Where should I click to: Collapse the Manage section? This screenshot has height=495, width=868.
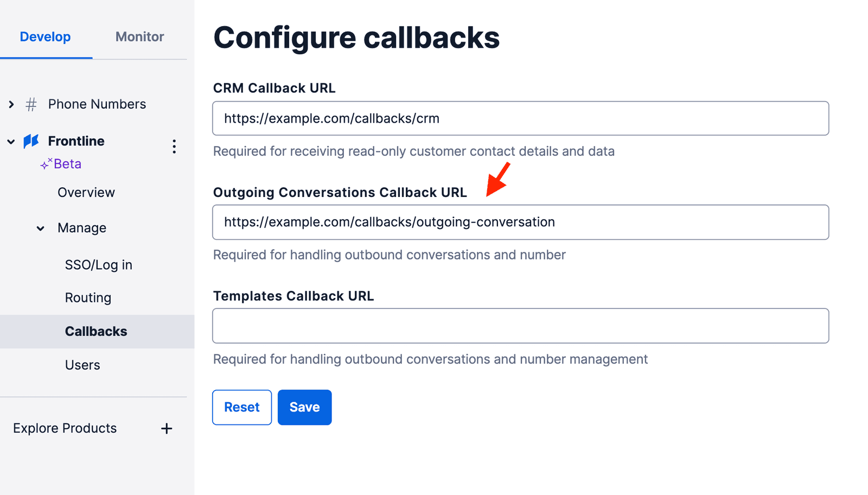tap(40, 228)
